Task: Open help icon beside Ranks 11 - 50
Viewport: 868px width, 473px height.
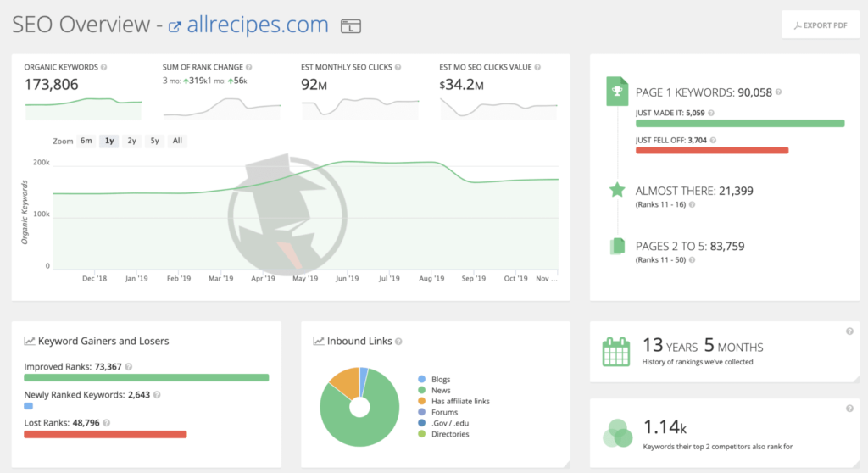Action: pyautogui.click(x=692, y=259)
